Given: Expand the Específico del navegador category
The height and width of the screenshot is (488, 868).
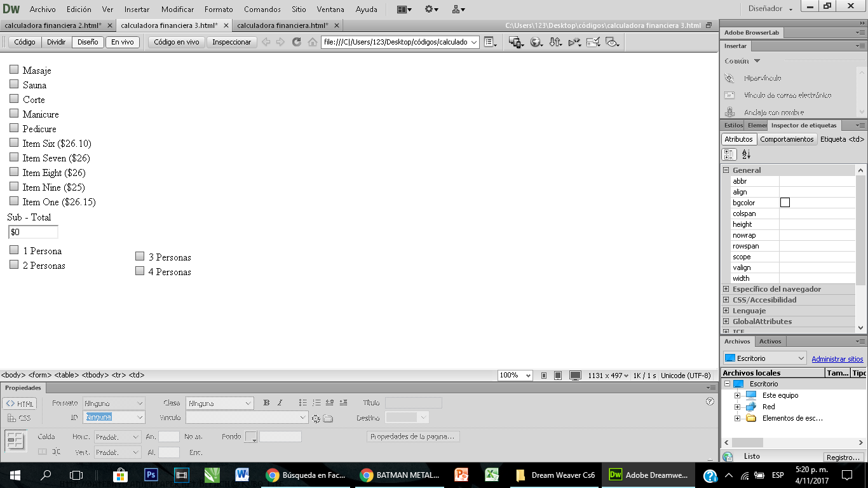Looking at the screenshot, I should tap(726, 289).
